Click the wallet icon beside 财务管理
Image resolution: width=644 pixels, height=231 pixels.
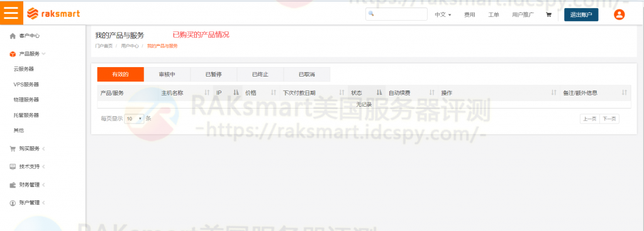click(13, 185)
